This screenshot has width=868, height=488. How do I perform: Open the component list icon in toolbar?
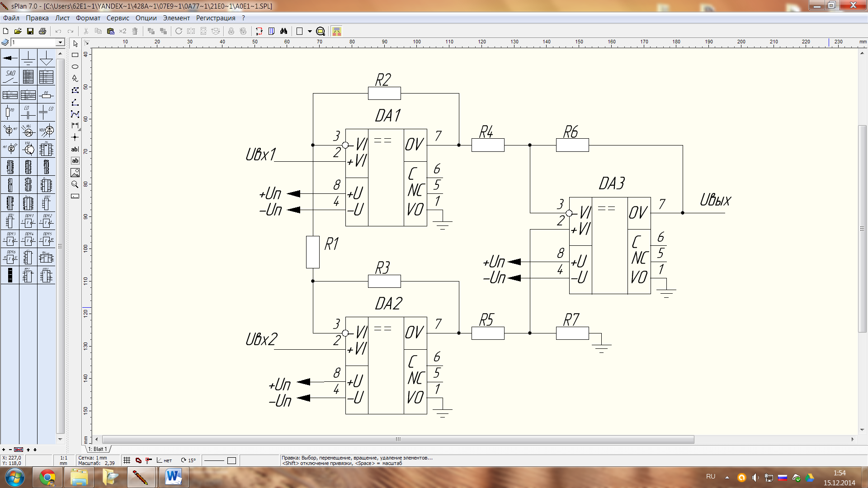coord(271,31)
